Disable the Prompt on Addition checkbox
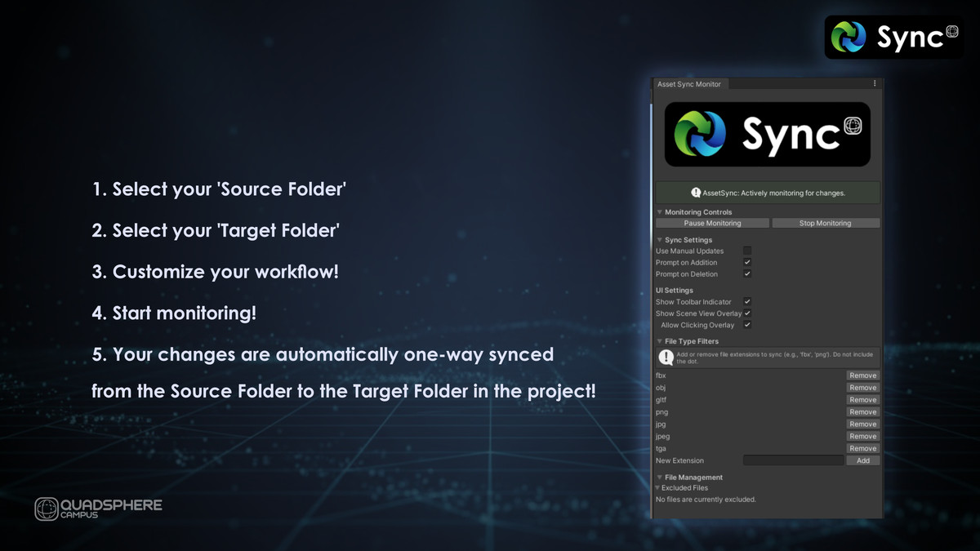Viewport: 980px width, 551px height. click(747, 262)
